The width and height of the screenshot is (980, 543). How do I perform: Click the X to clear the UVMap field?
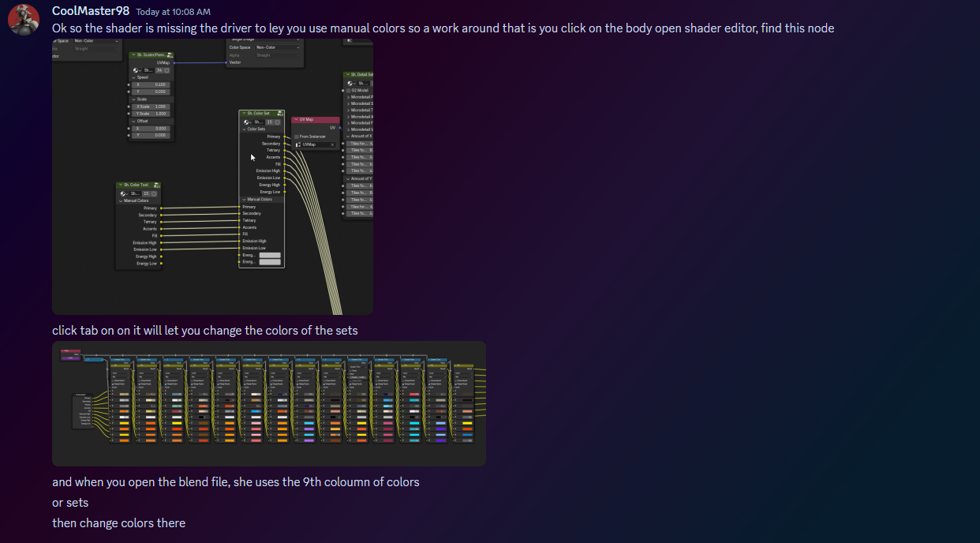click(332, 144)
